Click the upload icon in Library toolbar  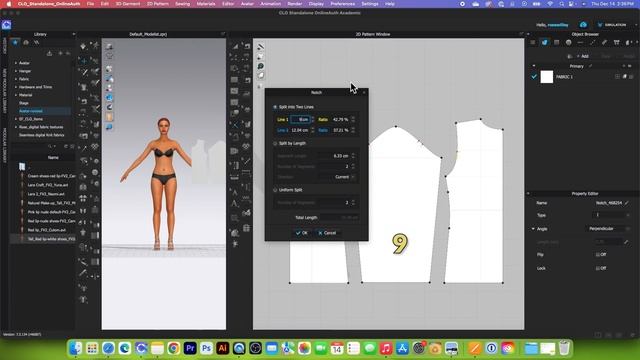pos(49,53)
